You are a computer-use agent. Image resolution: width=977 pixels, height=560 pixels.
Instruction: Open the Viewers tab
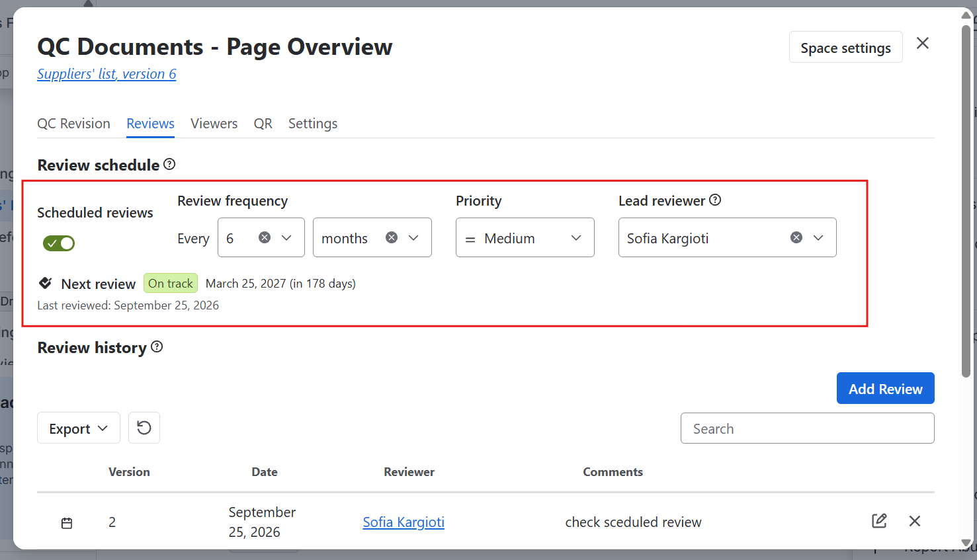[x=214, y=124]
